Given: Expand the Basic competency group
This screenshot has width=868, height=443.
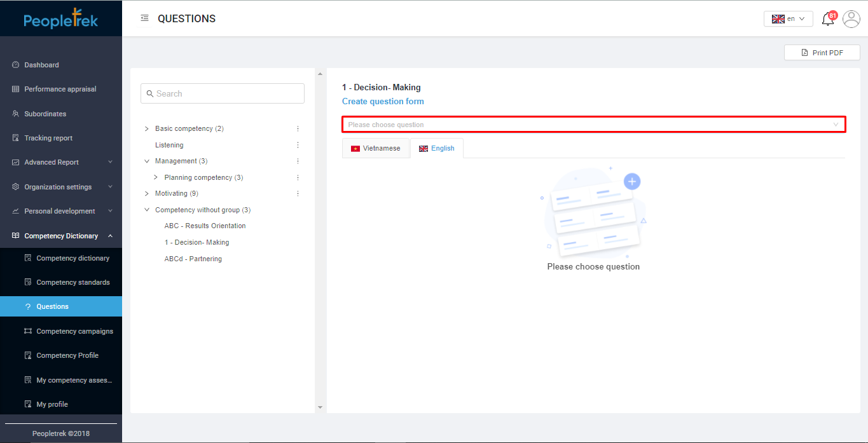Looking at the screenshot, I should pyautogui.click(x=147, y=128).
